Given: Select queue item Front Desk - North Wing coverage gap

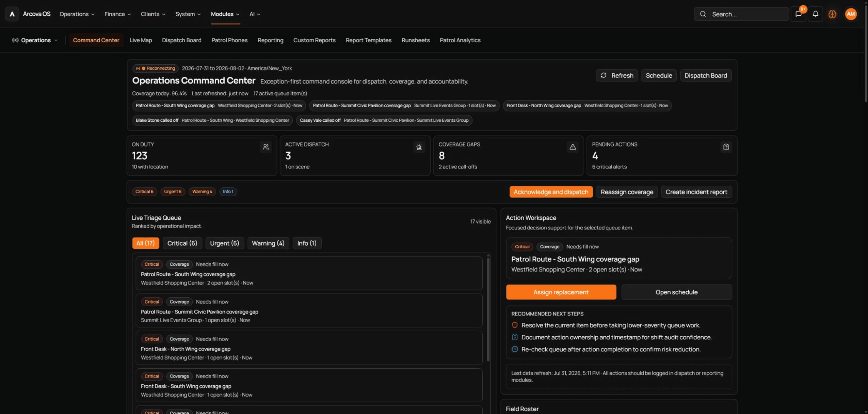Looking at the screenshot, I should (309, 348).
